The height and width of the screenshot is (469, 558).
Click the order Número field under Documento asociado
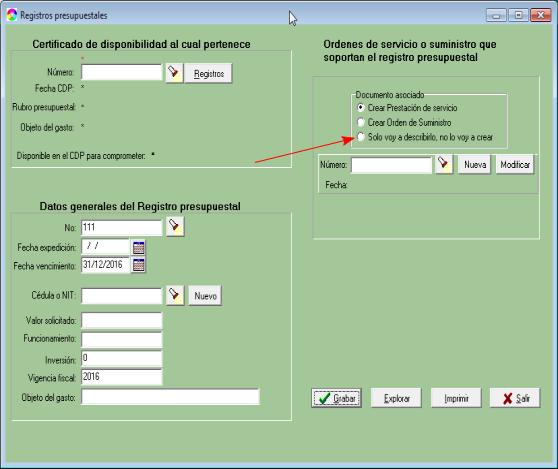tap(391, 165)
